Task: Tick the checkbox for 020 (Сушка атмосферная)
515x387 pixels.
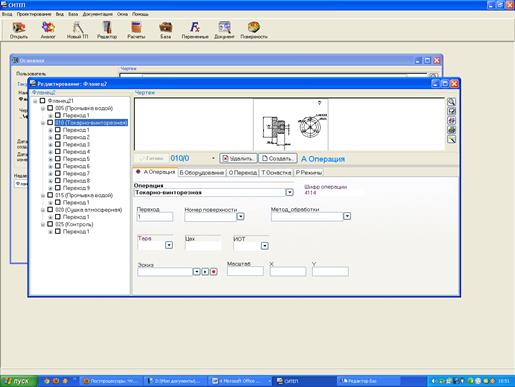Action: point(50,210)
